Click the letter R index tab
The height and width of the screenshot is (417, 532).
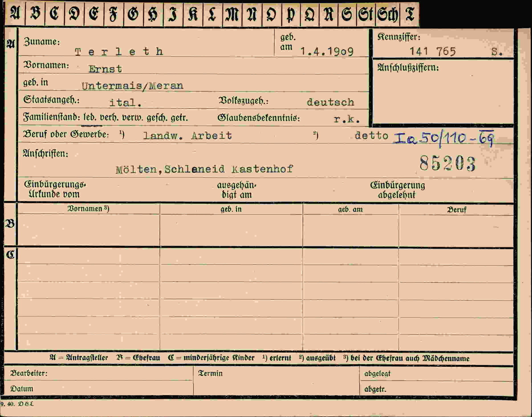329,14
